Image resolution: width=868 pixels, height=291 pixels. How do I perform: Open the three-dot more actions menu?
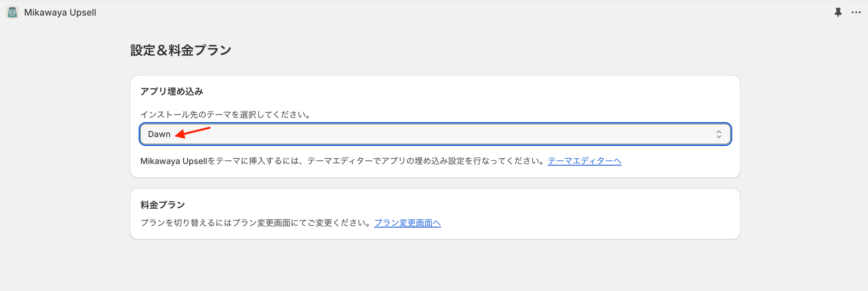click(856, 12)
